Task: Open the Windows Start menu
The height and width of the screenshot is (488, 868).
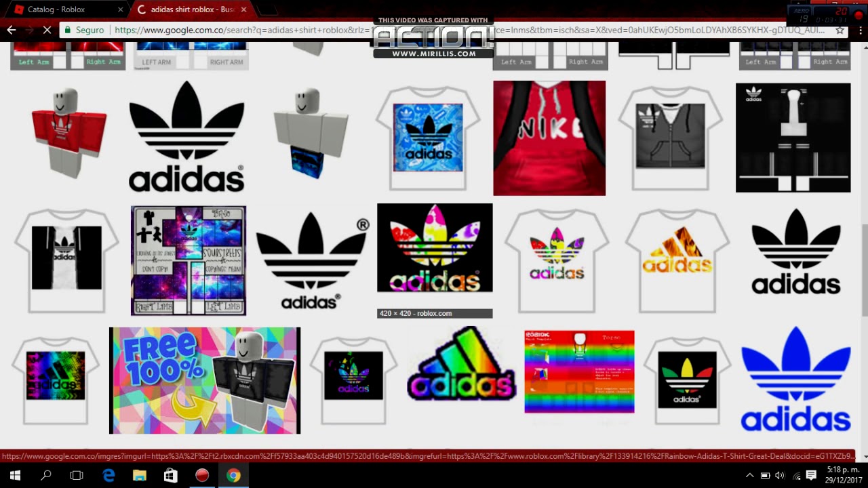Action: [15, 476]
